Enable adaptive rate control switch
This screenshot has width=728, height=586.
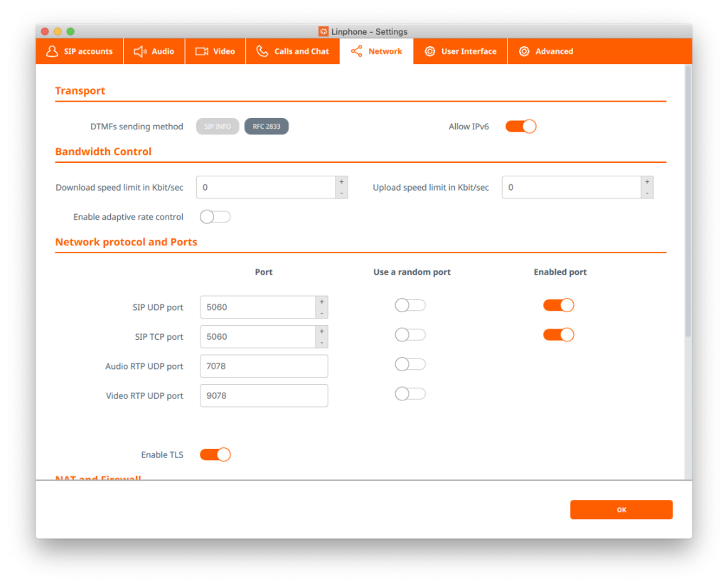[215, 217]
